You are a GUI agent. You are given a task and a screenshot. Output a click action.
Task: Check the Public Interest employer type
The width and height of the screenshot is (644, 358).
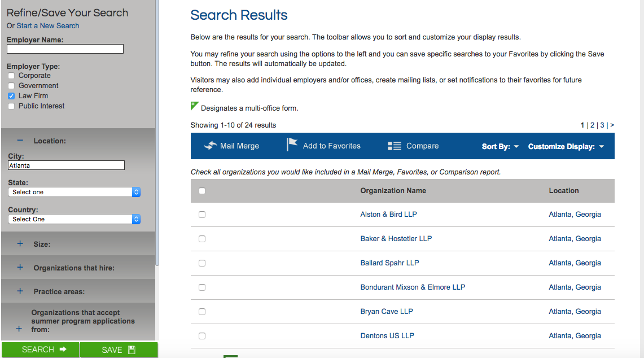[x=11, y=106]
